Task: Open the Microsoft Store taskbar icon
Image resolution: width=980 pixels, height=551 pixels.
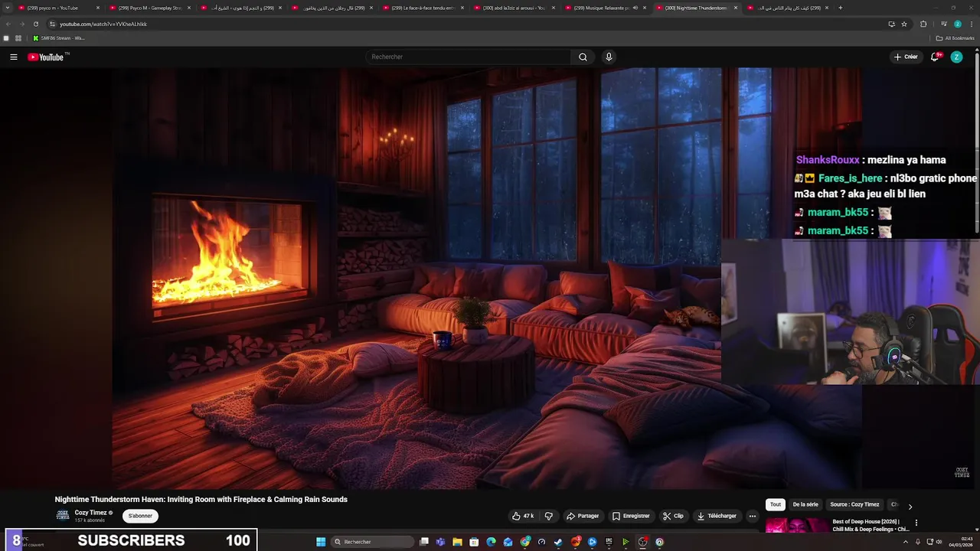Action: (474, 542)
